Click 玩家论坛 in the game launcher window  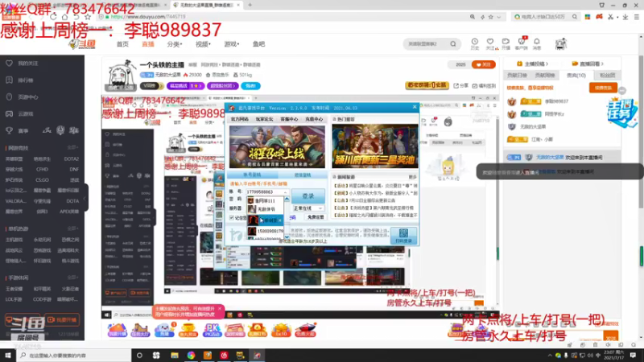coord(264,119)
